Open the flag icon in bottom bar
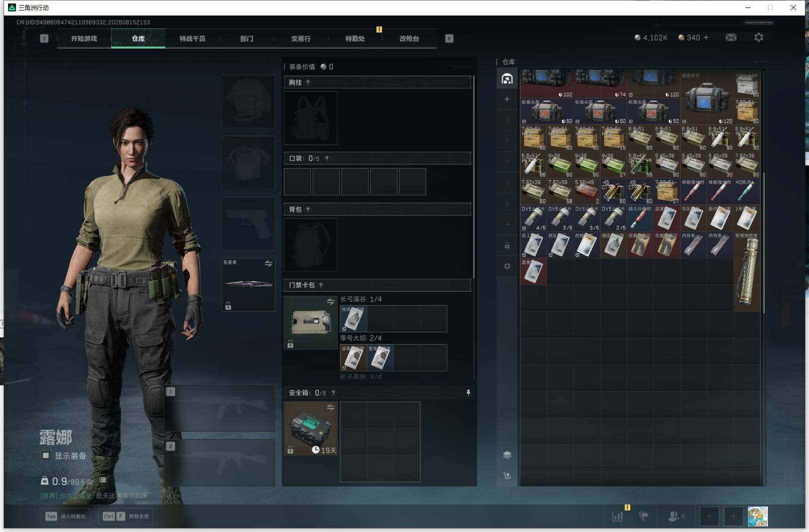 click(644, 516)
